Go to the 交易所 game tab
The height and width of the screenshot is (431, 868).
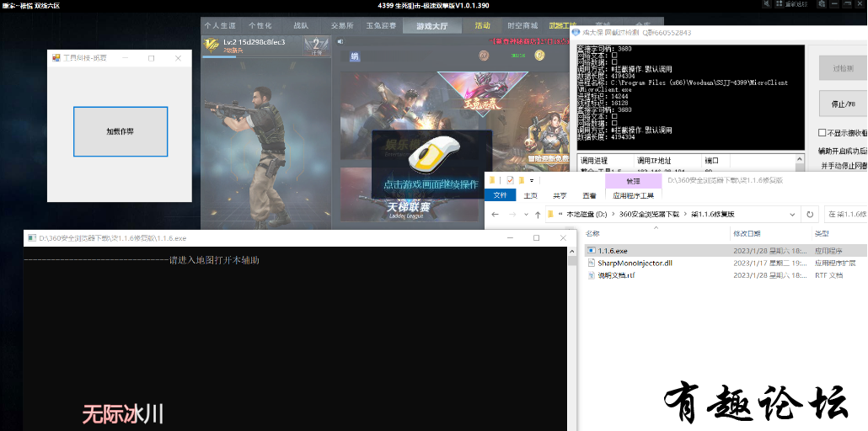click(x=342, y=25)
